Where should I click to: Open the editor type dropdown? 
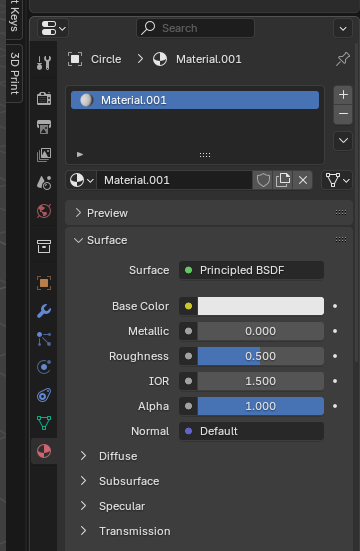coord(53,28)
